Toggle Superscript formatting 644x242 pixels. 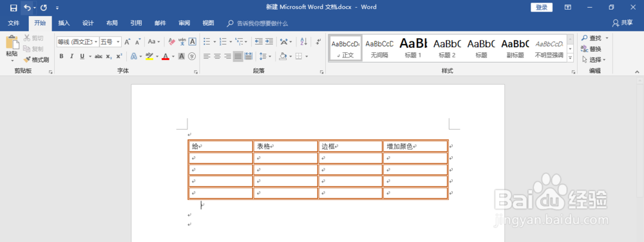tap(119, 56)
